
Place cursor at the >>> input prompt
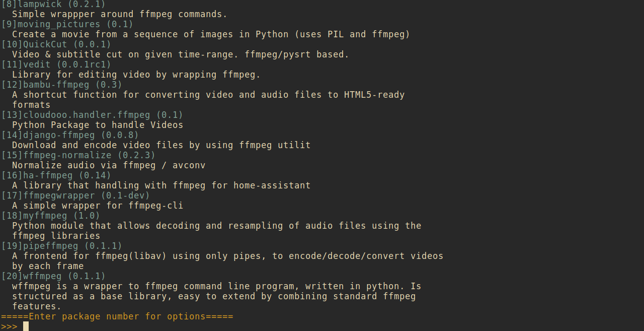(x=26, y=326)
